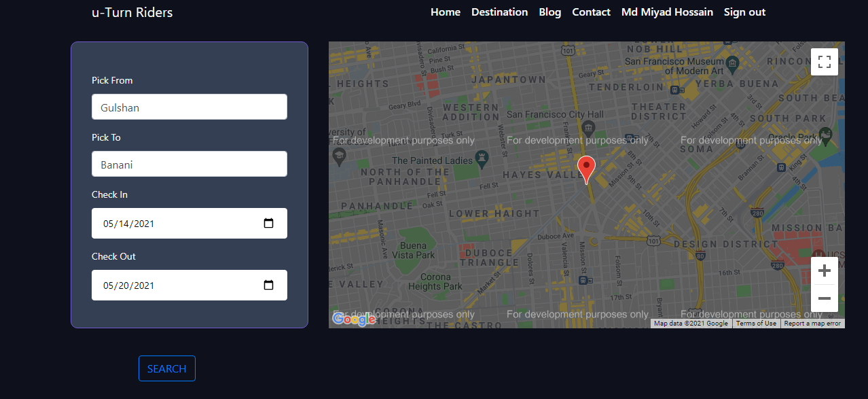Screen dimensions: 868x399
Task: Click the u-Turn Riders logo
Action: tap(132, 12)
